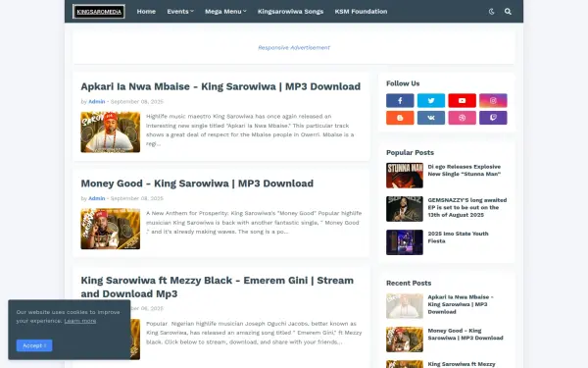This screenshot has width=588, height=368.
Task: Open Di ego Releases Explosive New Single link
Action: click(465, 170)
